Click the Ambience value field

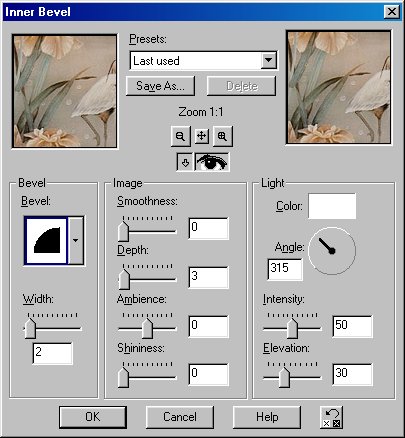coord(209,326)
